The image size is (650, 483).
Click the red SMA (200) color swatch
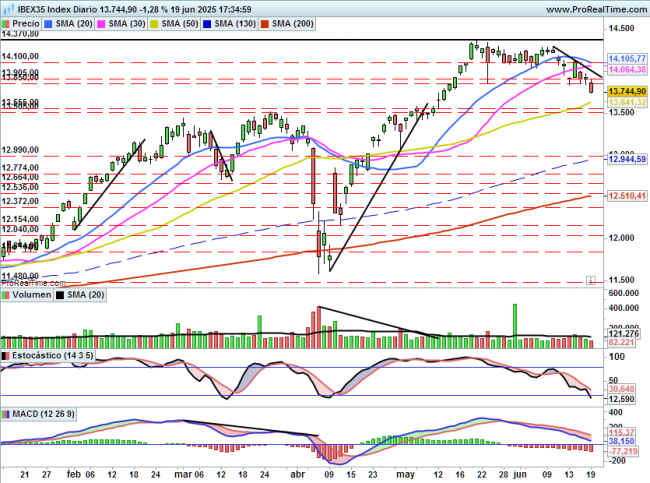(264, 24)
